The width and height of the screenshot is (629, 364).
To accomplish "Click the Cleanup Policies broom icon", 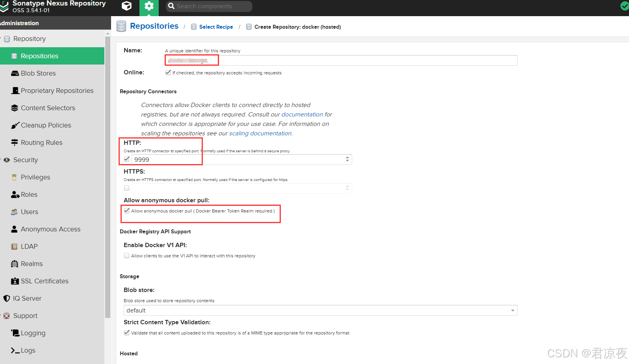I will click(x=15, y=125).
